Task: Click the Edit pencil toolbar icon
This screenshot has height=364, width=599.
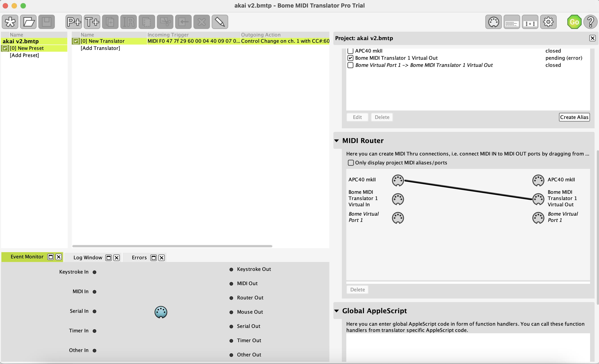Action: (220, 22)
